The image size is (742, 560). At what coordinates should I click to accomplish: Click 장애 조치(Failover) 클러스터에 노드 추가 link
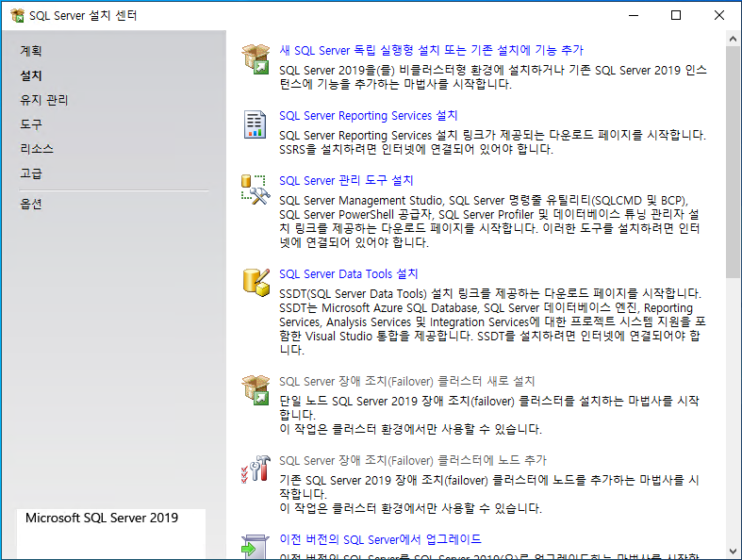pos(413,460)
